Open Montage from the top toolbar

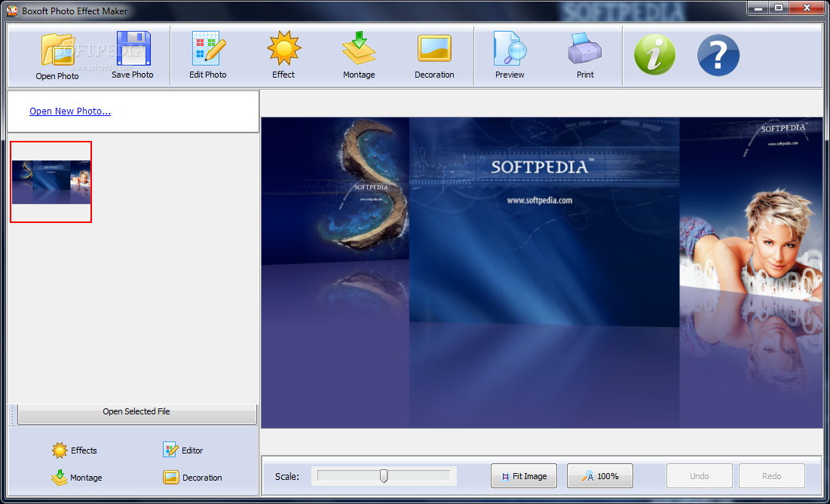click(x=359, y=55)
